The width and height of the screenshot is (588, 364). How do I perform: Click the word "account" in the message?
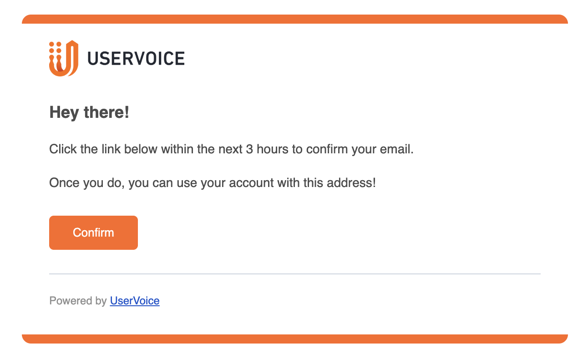[x=251, y=183]
